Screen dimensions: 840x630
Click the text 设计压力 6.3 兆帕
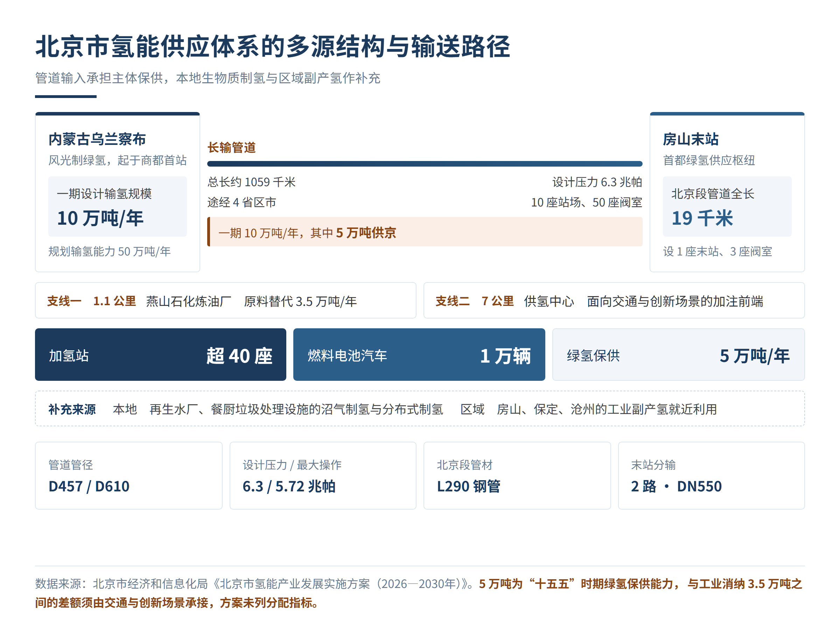pyautogui.click(x=597, y=182)
